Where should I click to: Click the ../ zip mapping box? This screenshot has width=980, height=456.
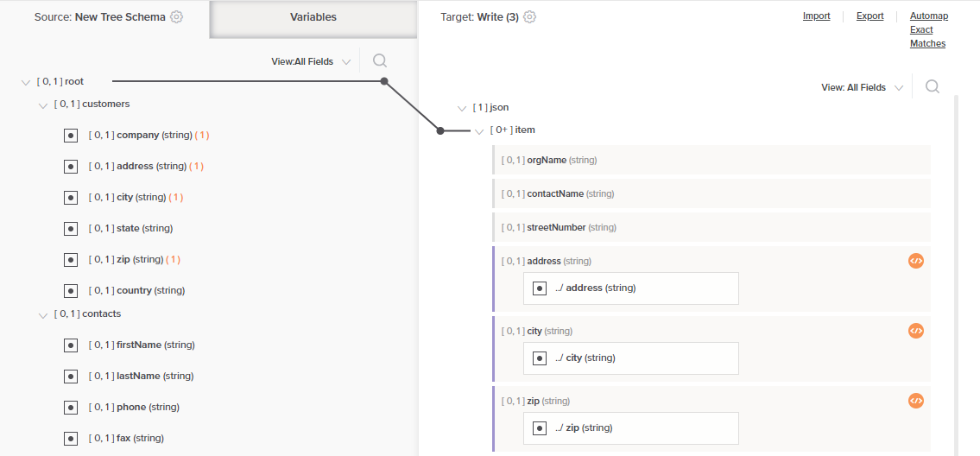(631, 428)
